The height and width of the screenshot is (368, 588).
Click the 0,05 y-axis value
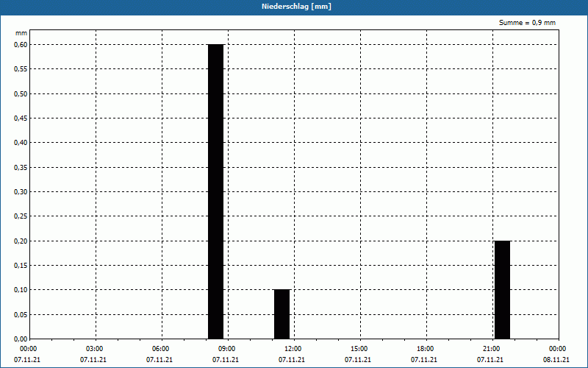point(21,315)
